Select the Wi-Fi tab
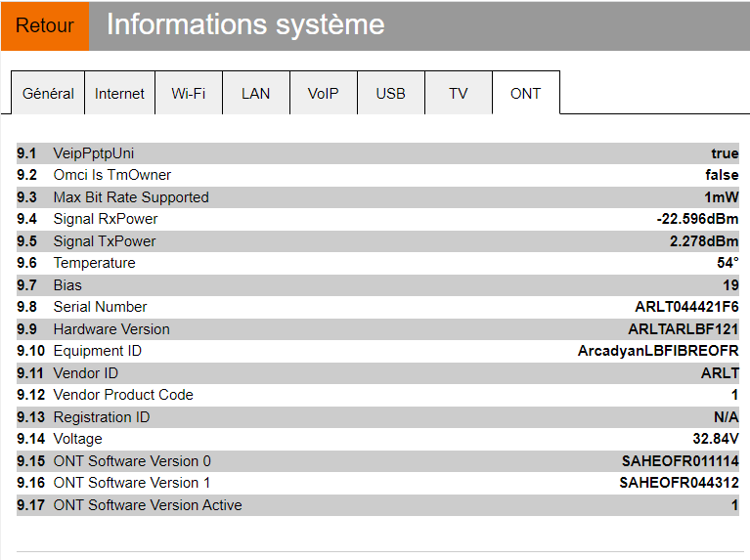This screenshot has height=560, width=750. [188, 94]
